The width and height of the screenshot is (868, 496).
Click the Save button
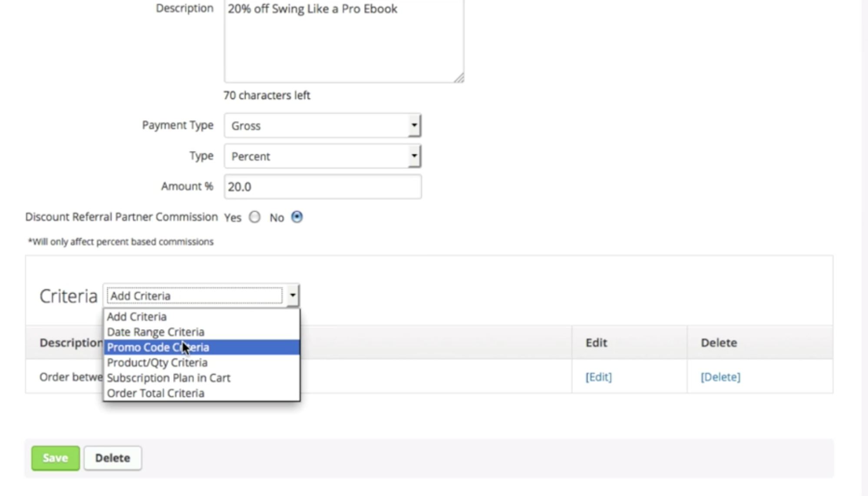point(56,457)
